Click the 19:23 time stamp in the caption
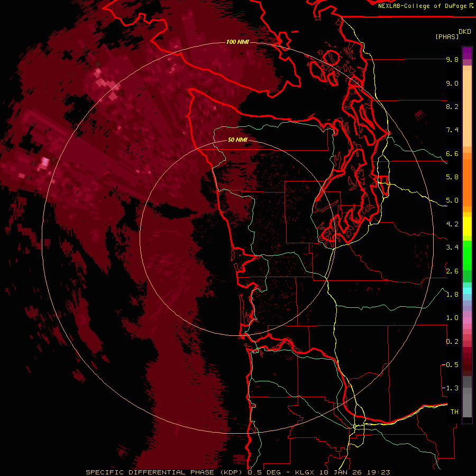The width and height of the screenshot is (476, 476). (380, 472)
